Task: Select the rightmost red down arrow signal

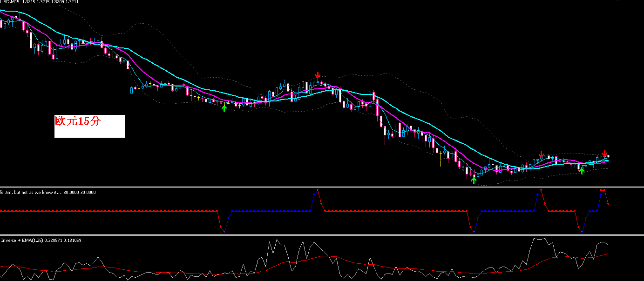Action: (604, 153)
